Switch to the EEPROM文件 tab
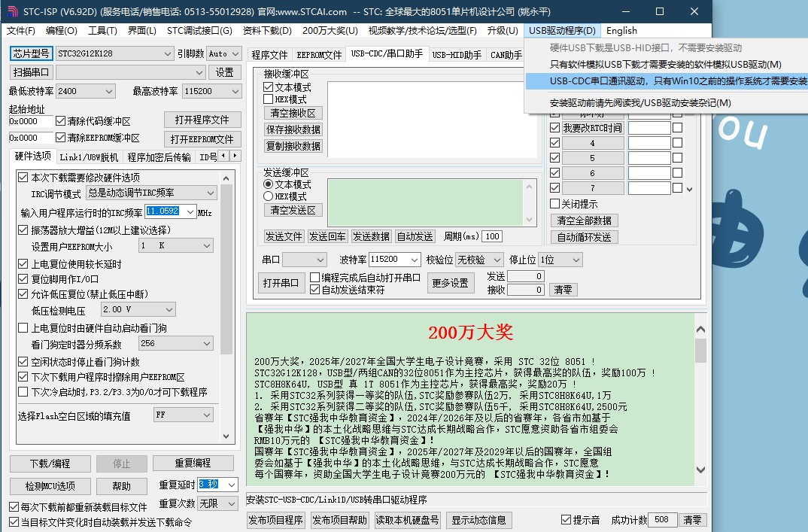 319,55
